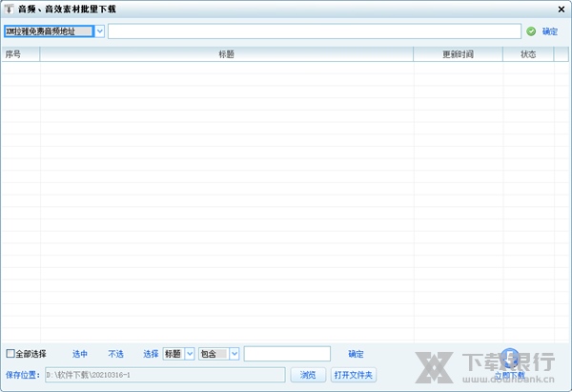Click 确定 link next to the URL field
The width and height of the screenshot is (572, 392).
click(x=550, y=31)
